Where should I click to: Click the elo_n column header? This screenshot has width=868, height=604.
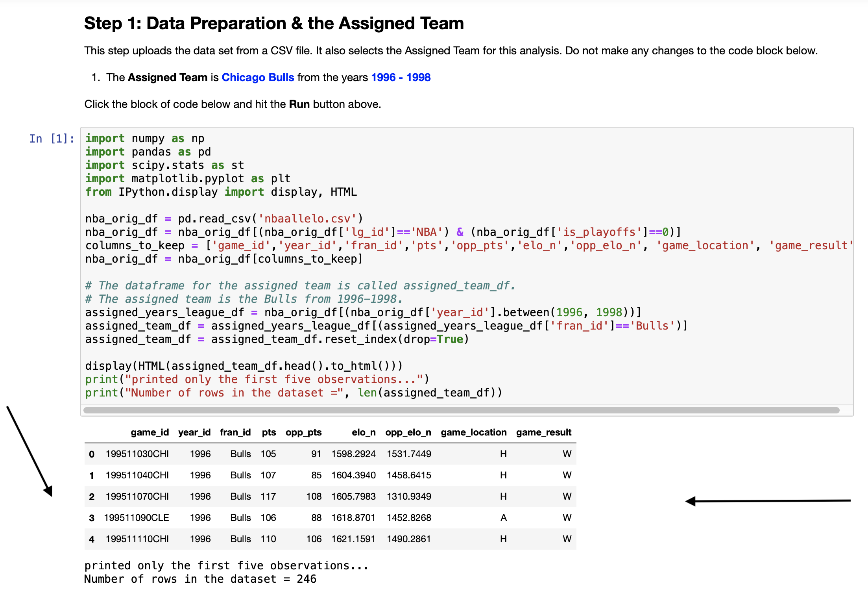[364, 432]
